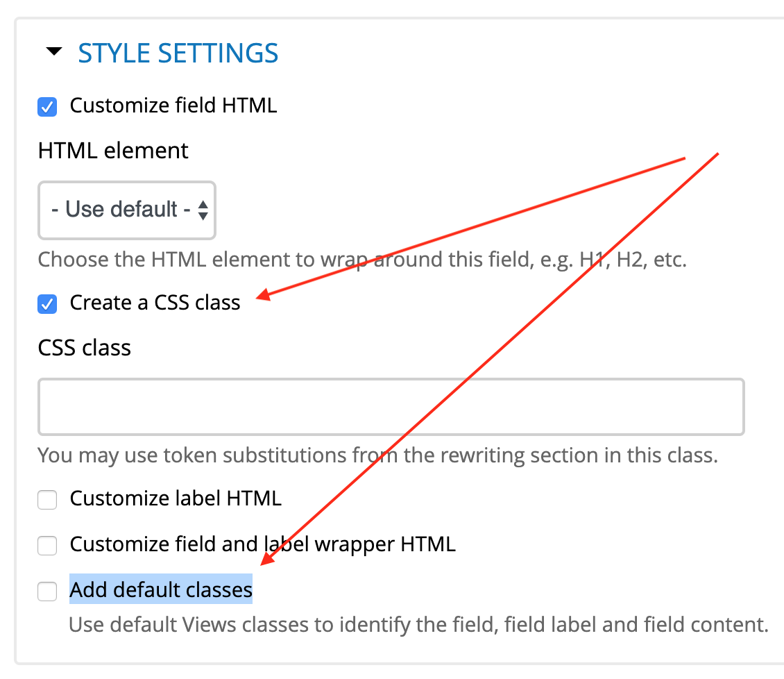Focus the CSS class text input

[391, 406]
